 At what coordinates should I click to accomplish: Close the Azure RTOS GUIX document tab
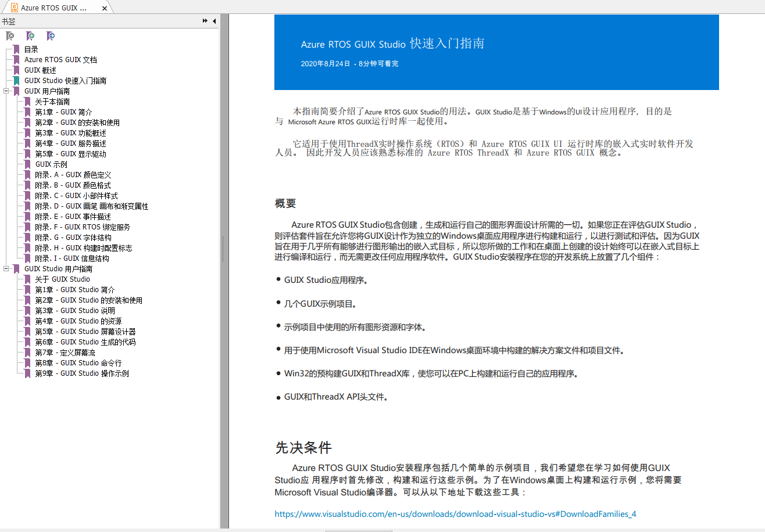tap(105, 8)
